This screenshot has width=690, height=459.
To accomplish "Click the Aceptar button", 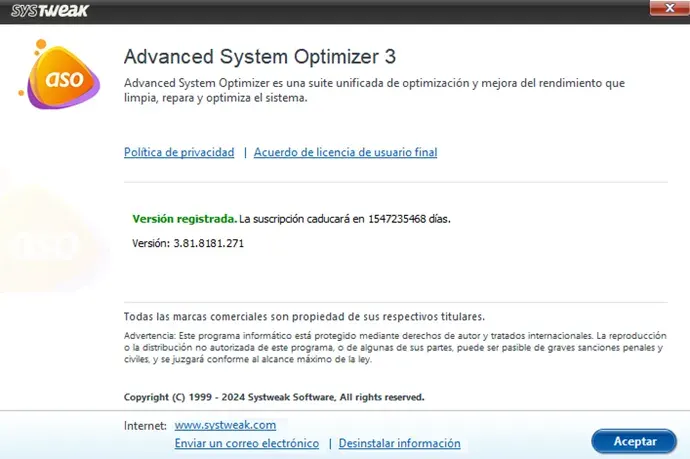I will click(x=634, y=441).
